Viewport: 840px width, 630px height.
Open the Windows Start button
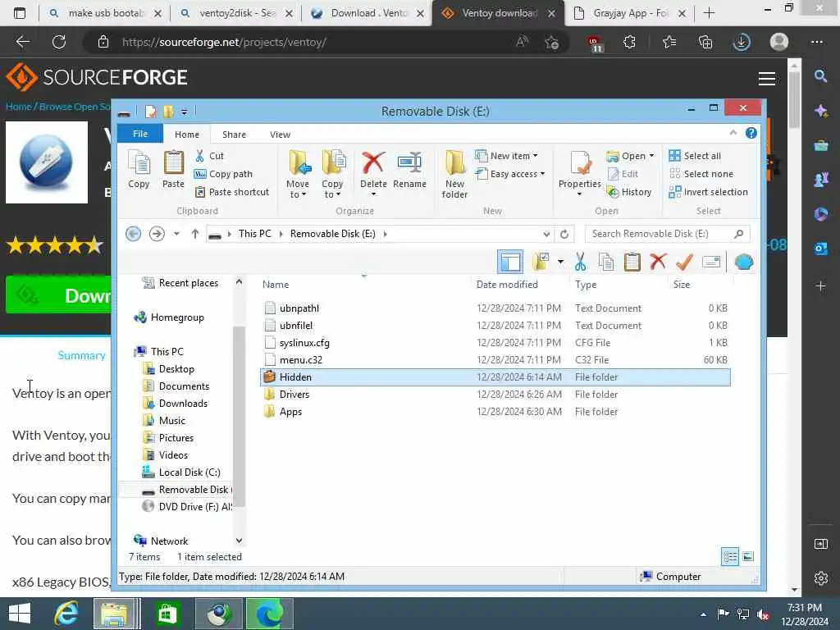click(x=20, y=614)
